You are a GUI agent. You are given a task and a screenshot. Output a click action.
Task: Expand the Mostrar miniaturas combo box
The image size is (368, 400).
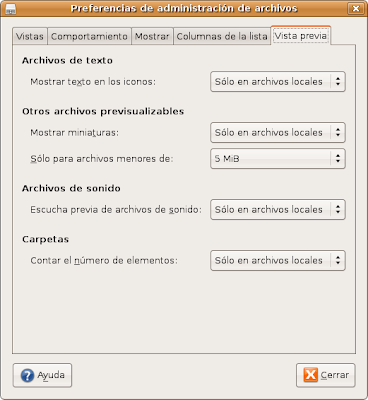tap(278, 132)
